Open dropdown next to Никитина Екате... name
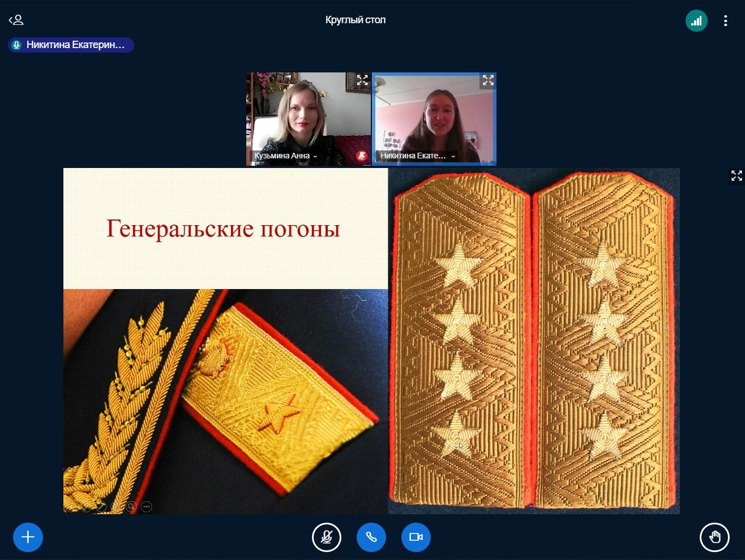 coord(453,156)
